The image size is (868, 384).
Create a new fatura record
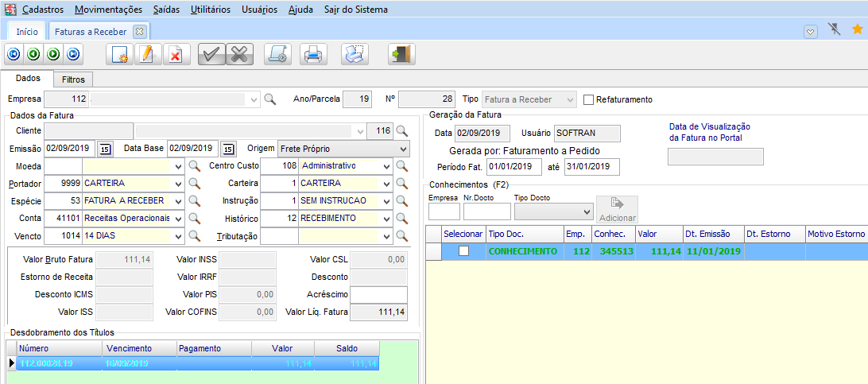pos(120,54)
